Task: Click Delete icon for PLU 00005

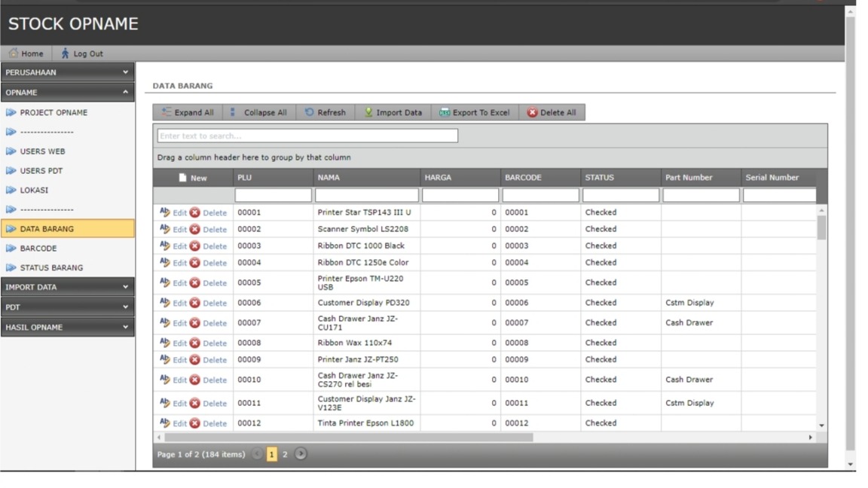Action: click(195, 282)
